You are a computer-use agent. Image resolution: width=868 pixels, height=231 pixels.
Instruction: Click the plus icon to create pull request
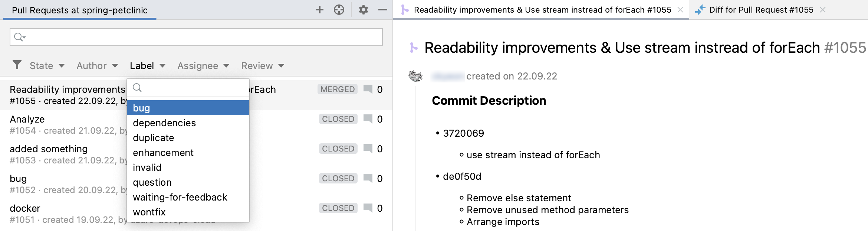click(320, 10)
